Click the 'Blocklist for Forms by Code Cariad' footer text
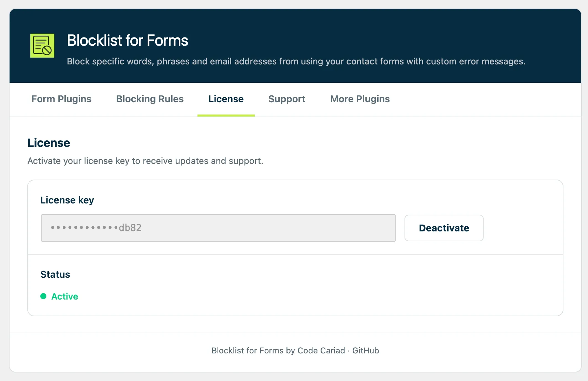588x381 pixels. 278,351
